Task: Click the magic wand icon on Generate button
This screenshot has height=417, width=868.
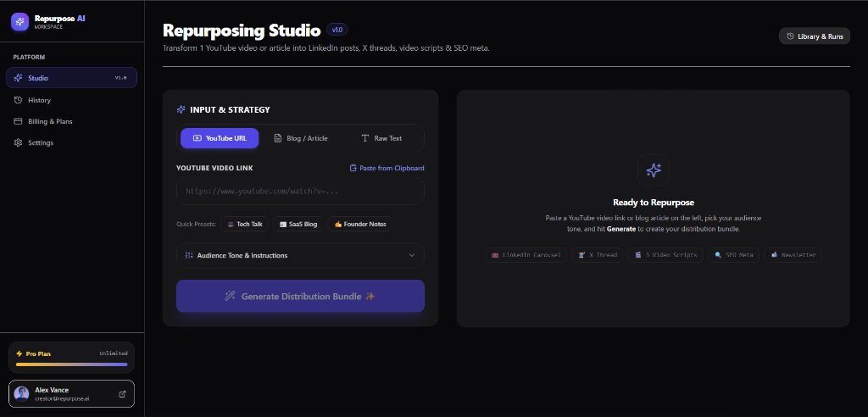Action: (230, 297)
